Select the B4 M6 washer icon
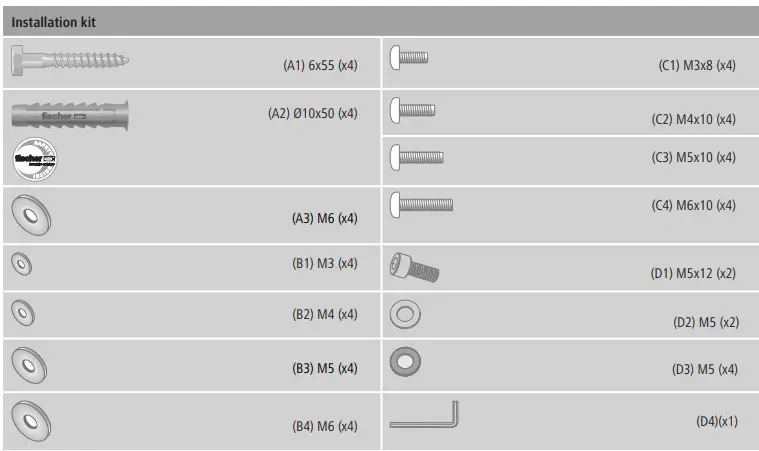The width and height of the screenshot is (759, 451). pyautogui.click(x=32, y=422)
